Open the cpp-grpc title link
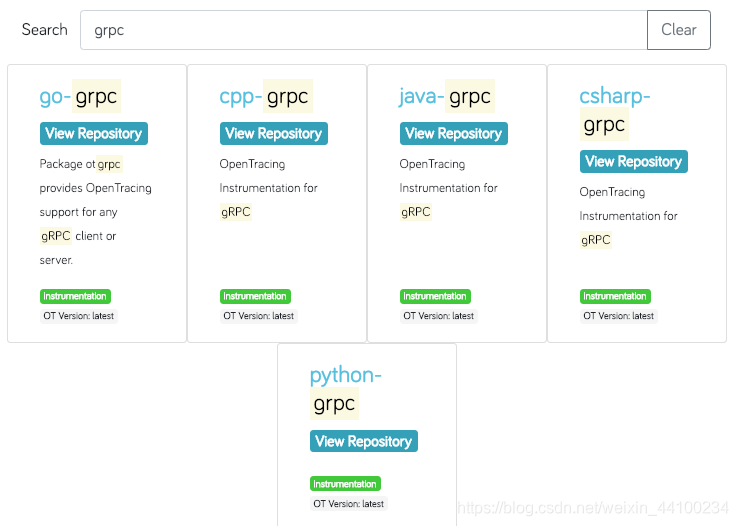Image resolution: width=738 pixels, height=526 pixels. click(x=265, y=96)
